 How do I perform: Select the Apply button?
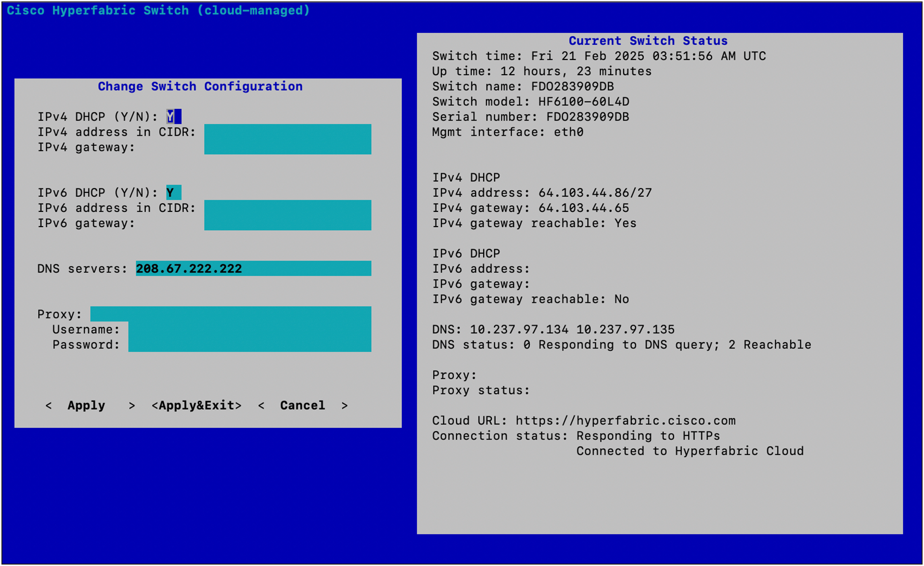(x=90, y=406)
